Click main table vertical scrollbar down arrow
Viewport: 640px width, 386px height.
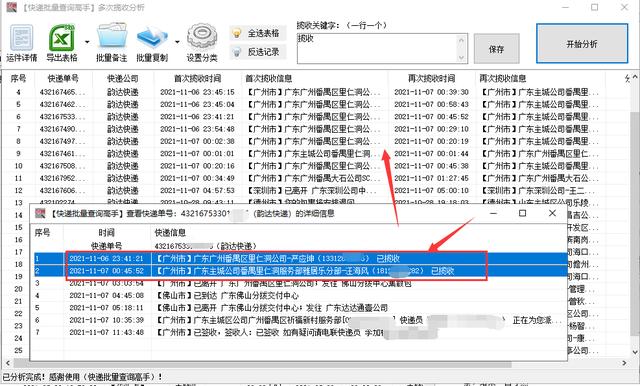[x=635, y=352]
